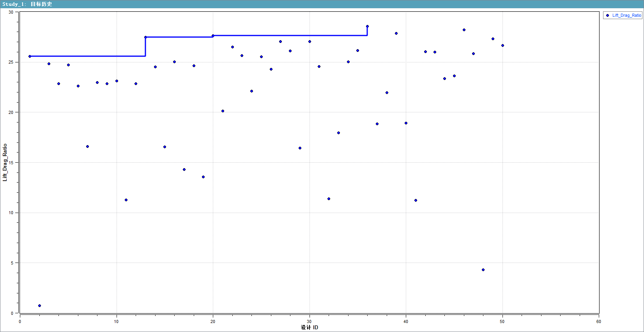This screenshot has width=644, height=332.
Task: Click the best-history line between designs 1 and 13
Action: [x=87, y=56]
